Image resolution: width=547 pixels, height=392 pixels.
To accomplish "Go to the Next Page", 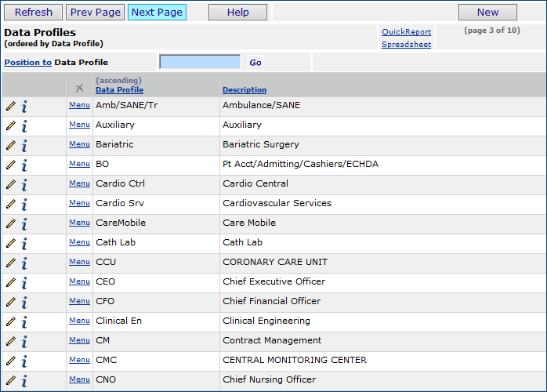I will coord(157,13).
